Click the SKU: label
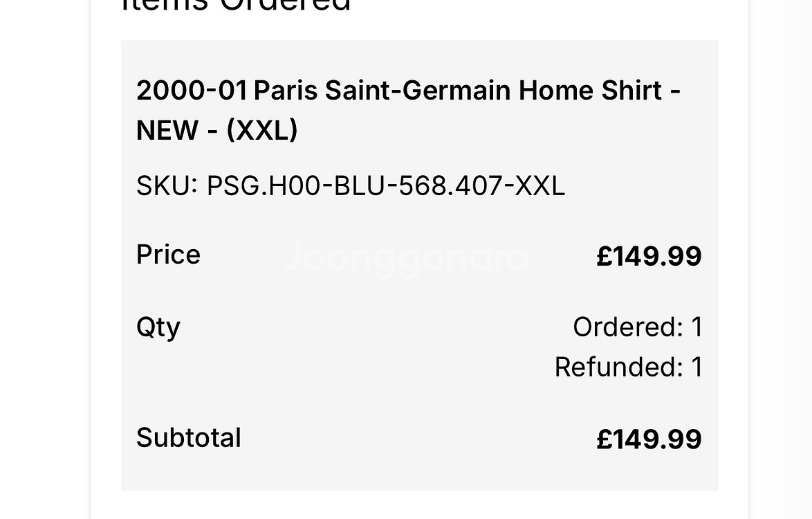812x519 pixels. (x=167, y=185)
